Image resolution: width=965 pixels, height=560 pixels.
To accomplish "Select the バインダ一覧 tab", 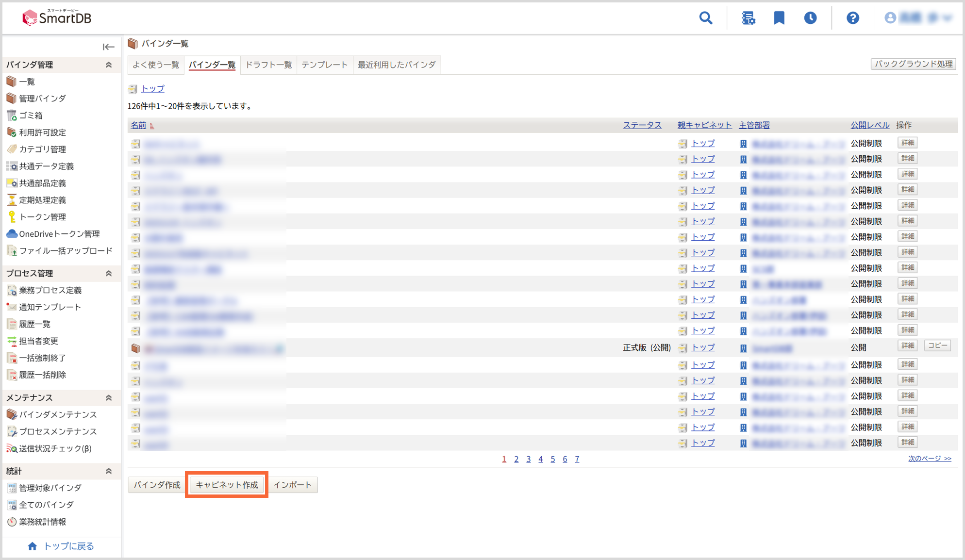I will point(212,65).
